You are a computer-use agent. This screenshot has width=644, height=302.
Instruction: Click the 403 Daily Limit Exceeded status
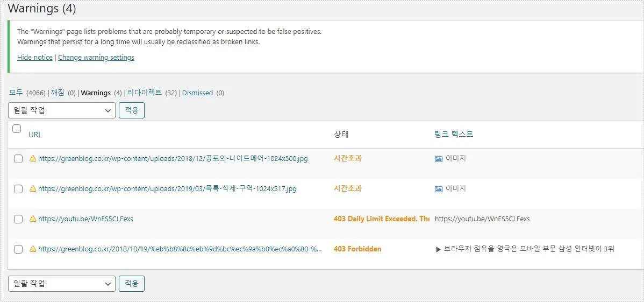(382, 219)
